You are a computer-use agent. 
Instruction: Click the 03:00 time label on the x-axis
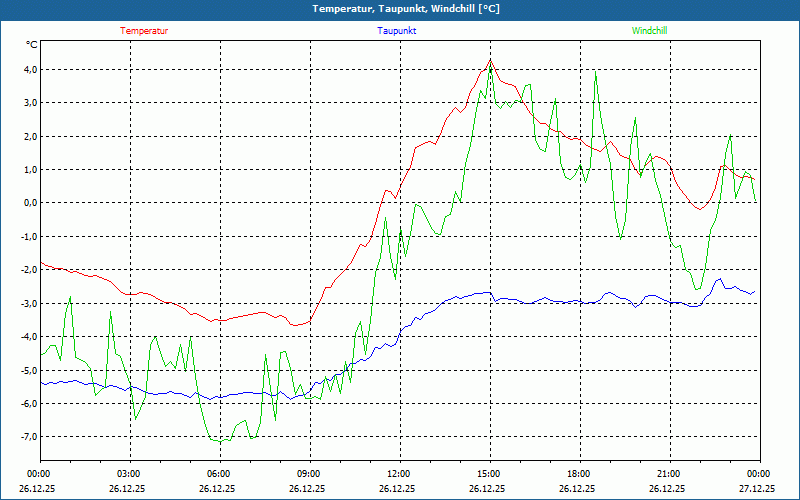tap(129, 474)
